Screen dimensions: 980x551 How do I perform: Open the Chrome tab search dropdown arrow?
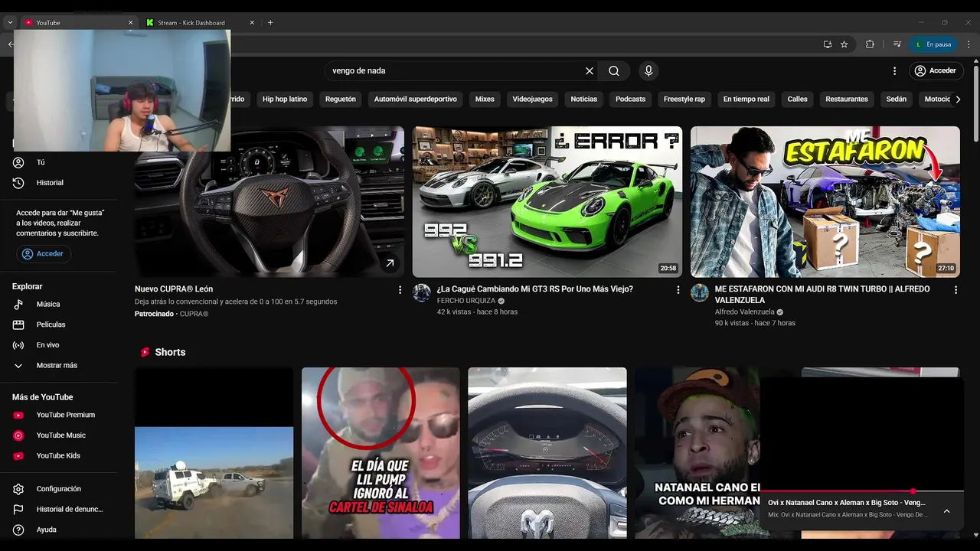10,23
